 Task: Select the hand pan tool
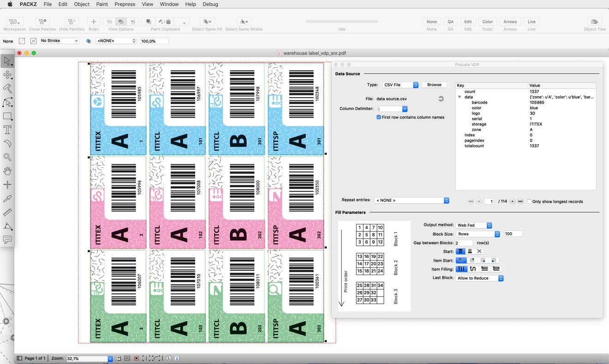pos(7,171)
